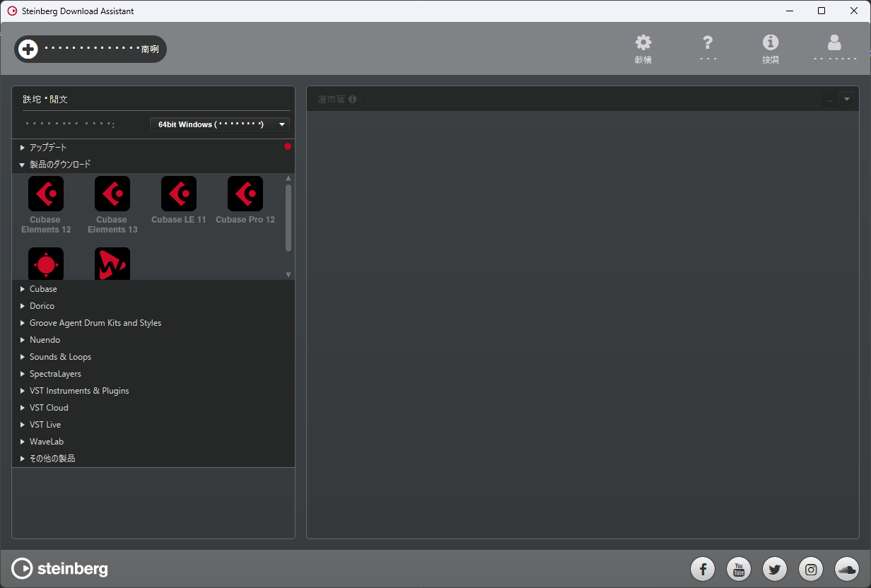The image size is (871, 588).
Task: Open the dropdown arrow at the download path field
Action: tap(847, 100)
